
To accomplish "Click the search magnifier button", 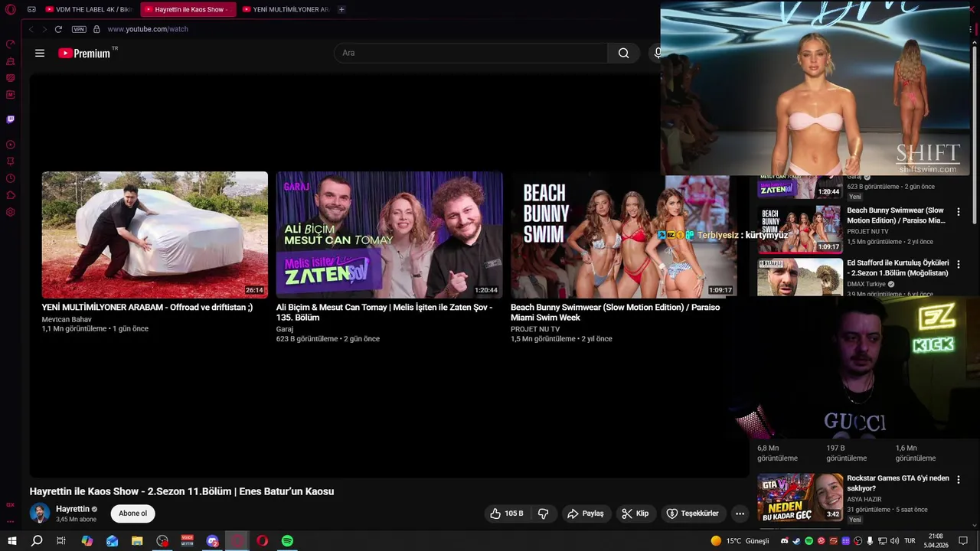I will click(623, 53).
